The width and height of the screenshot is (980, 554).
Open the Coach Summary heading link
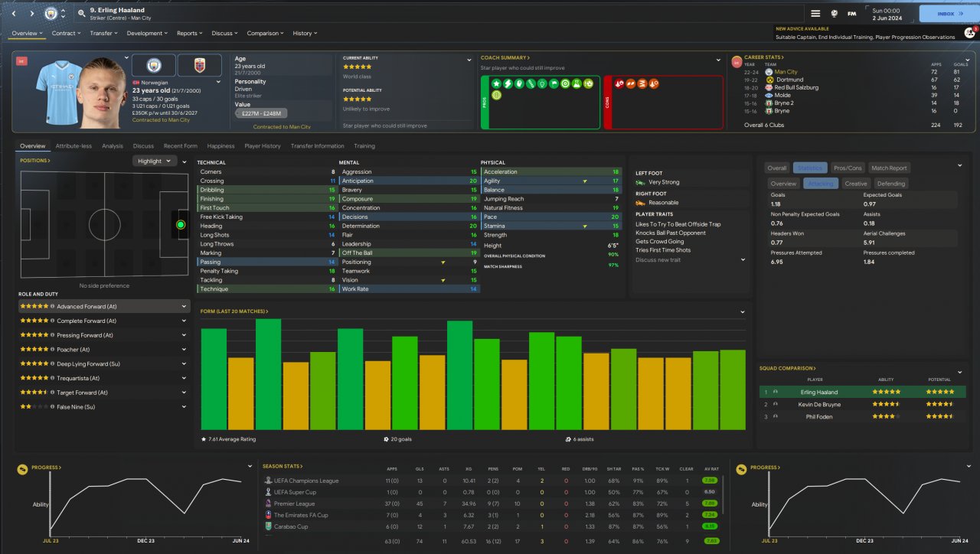coord(505,58)
